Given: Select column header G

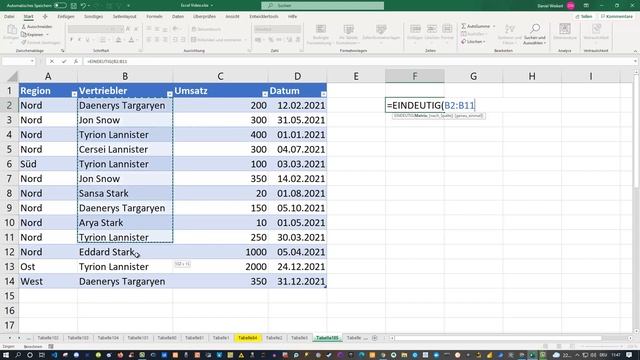Looking at the screenshot, I should tap(473, 76).
